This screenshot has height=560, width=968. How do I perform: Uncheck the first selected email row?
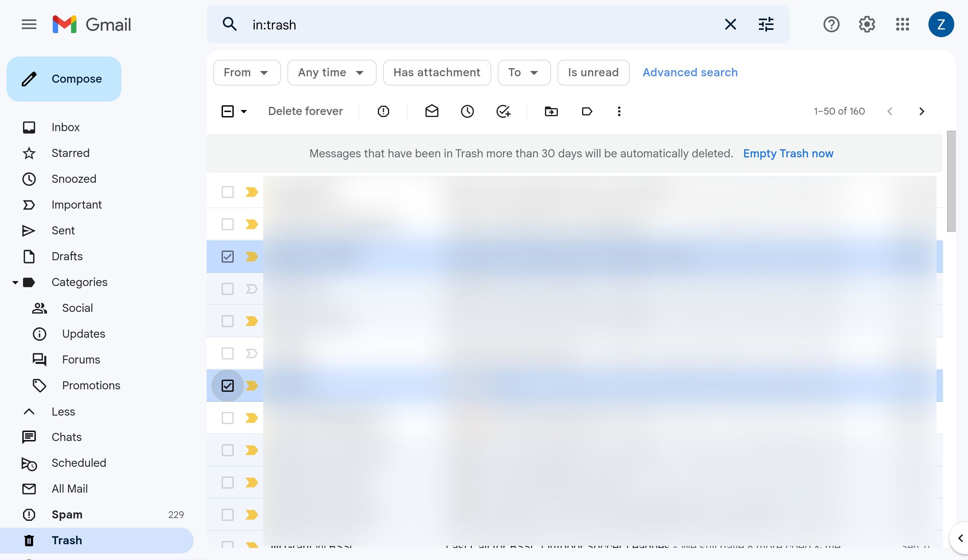pos(227,256)
